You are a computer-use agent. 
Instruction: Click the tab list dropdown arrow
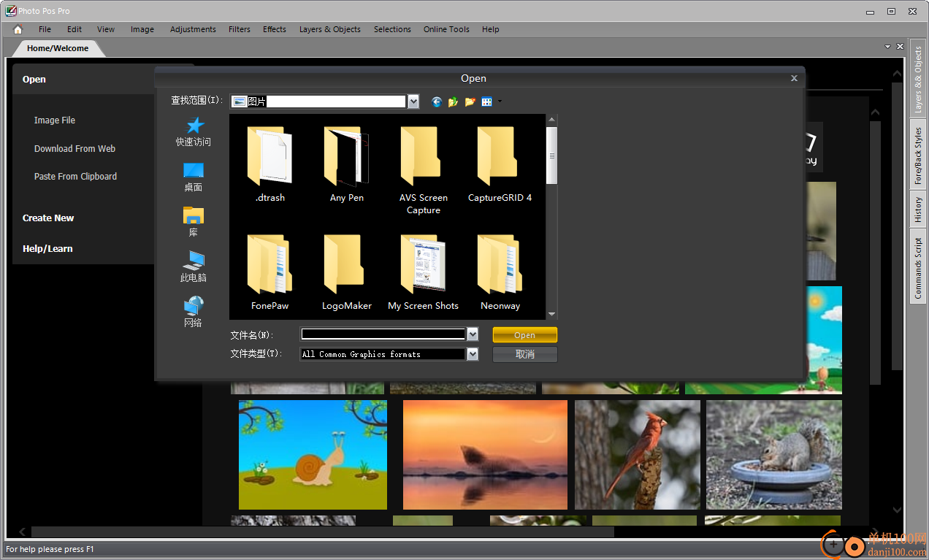pyautogui.click(x=888, y=46)
